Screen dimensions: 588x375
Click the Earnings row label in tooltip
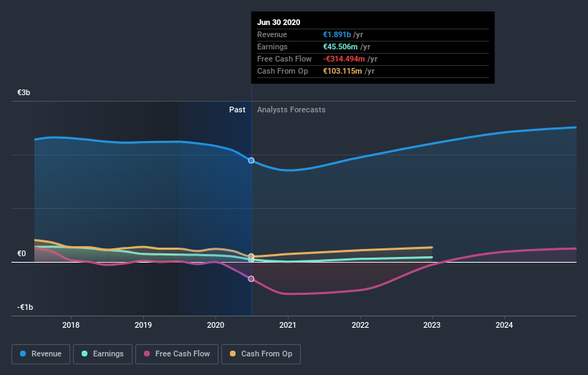tap(272, 47)
